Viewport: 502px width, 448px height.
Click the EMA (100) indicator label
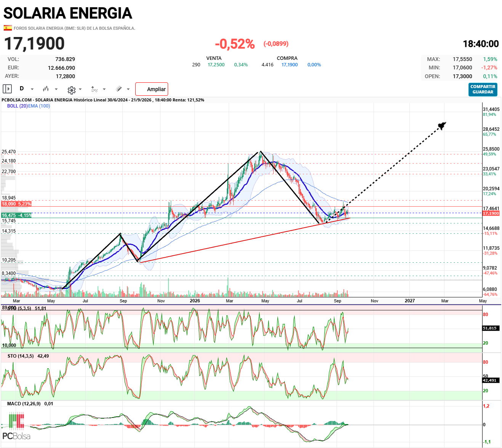[x=39, y=106]
